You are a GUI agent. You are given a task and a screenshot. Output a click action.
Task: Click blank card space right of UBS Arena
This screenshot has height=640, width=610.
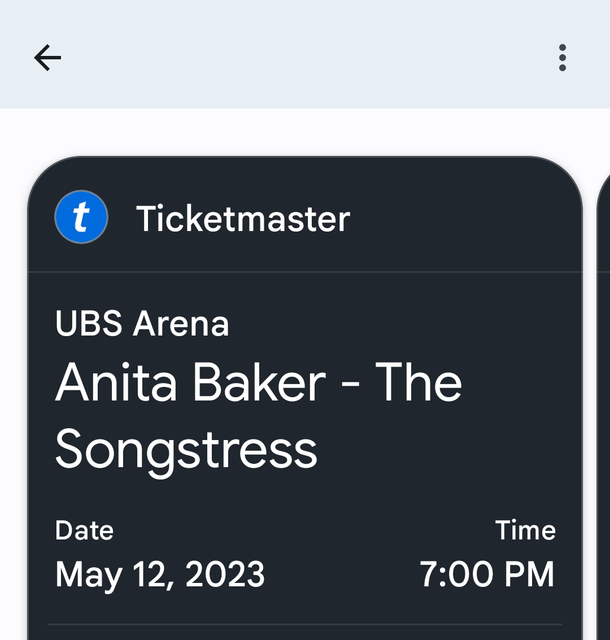click(x=400, y=324)
